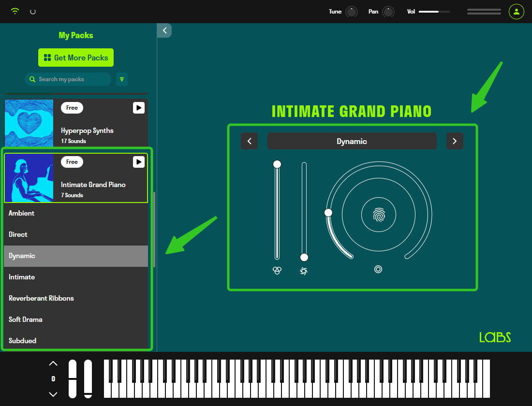Select the Hyperpop Synths pack thumbnail
Image resolution: width=532 pixels, height=406 pixels.
coord(29,123)
